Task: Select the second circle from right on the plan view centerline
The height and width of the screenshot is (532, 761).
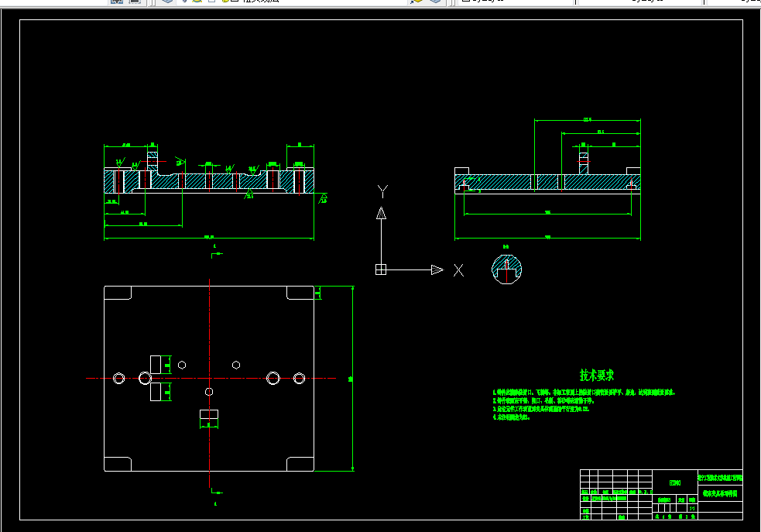Action: tap(273, 378)
